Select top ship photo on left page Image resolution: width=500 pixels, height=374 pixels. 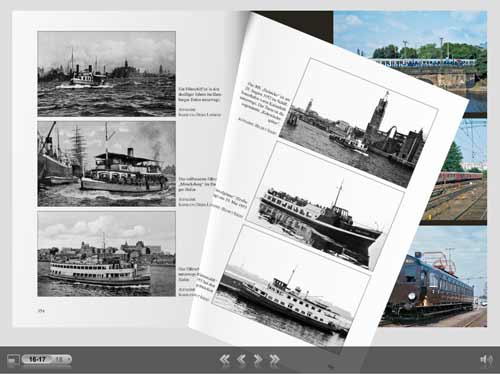pos(107,74)
